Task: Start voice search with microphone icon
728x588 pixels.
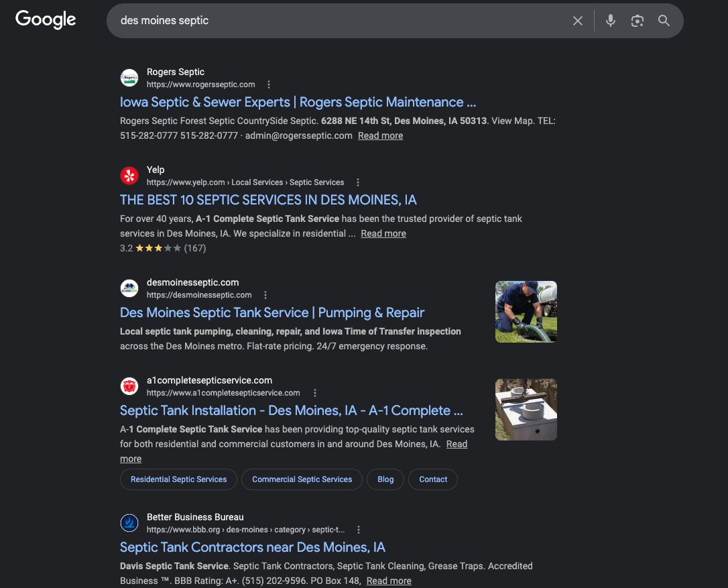Action: click(x=611, y=21)
